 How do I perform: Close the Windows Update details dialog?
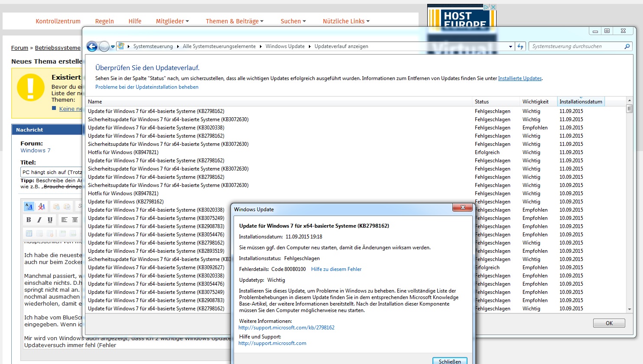(x=462, y=208)
